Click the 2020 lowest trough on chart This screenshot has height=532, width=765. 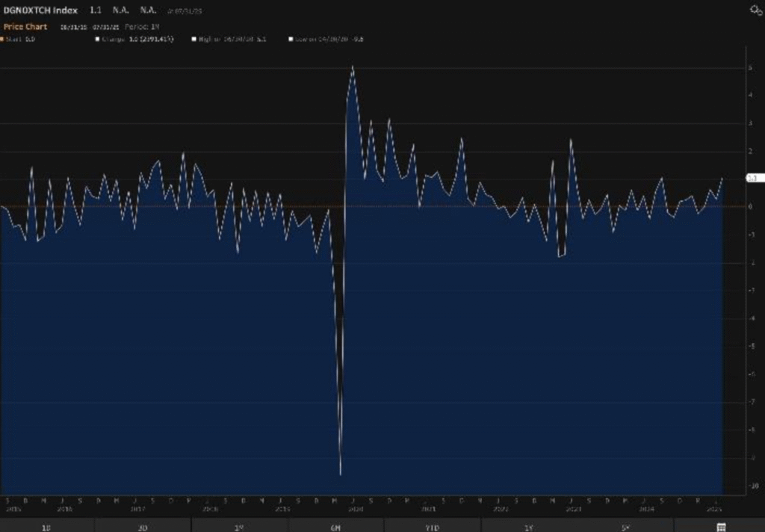341,473
